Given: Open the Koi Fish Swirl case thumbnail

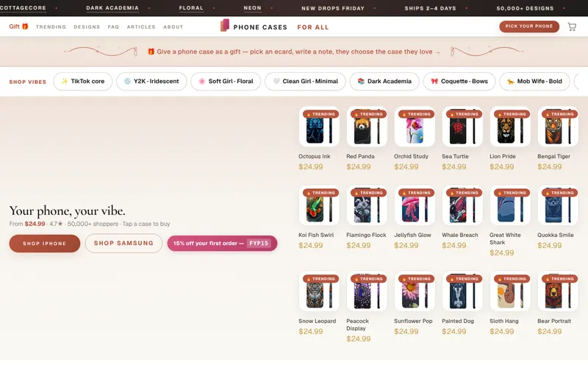Looking at the screenshot, I should (x=319, y=205).
